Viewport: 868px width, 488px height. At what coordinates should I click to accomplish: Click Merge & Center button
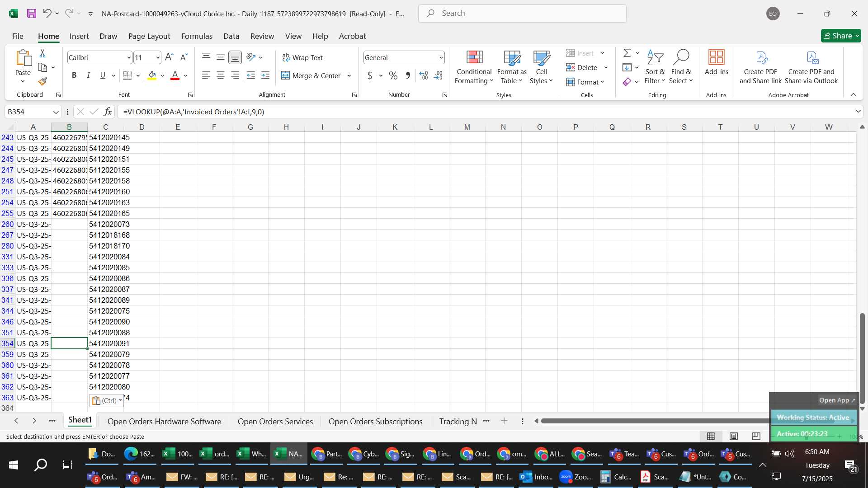coord(311,75)
